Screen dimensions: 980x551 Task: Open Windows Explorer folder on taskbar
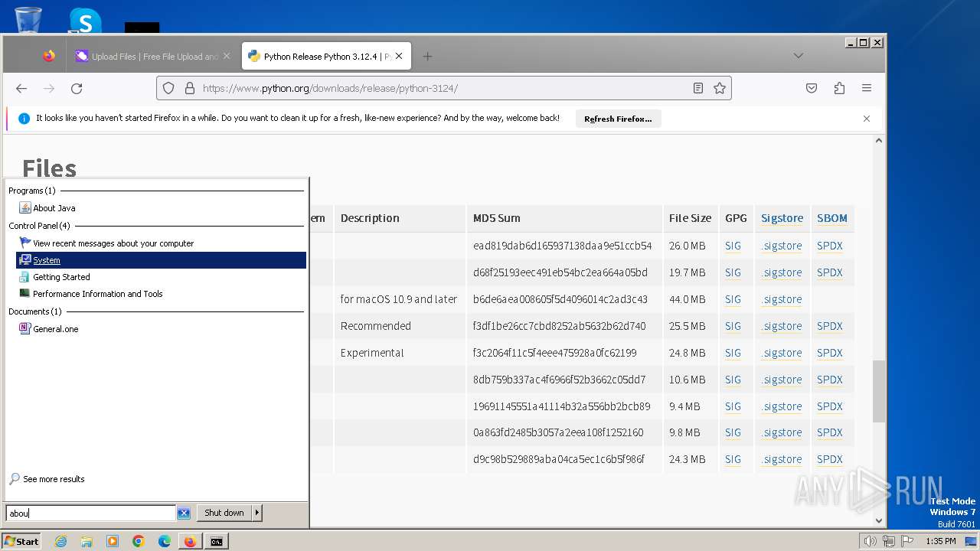point(87,541)
